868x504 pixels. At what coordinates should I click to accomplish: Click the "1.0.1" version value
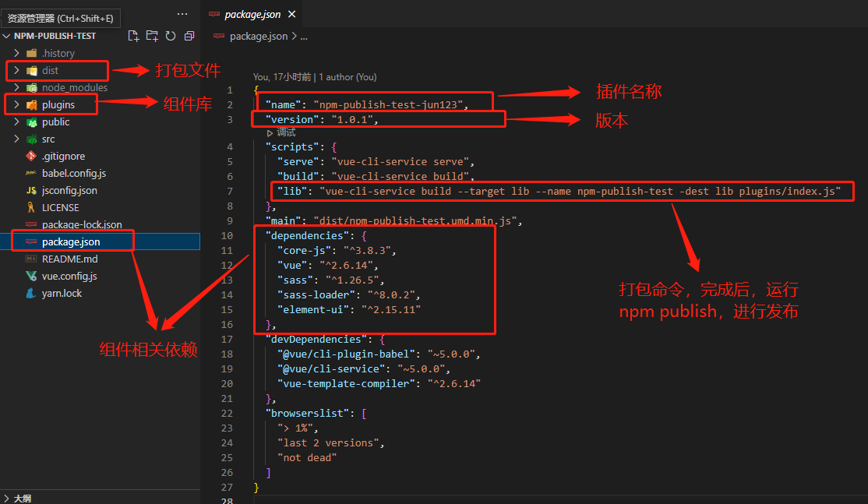(x=351, y=119)
